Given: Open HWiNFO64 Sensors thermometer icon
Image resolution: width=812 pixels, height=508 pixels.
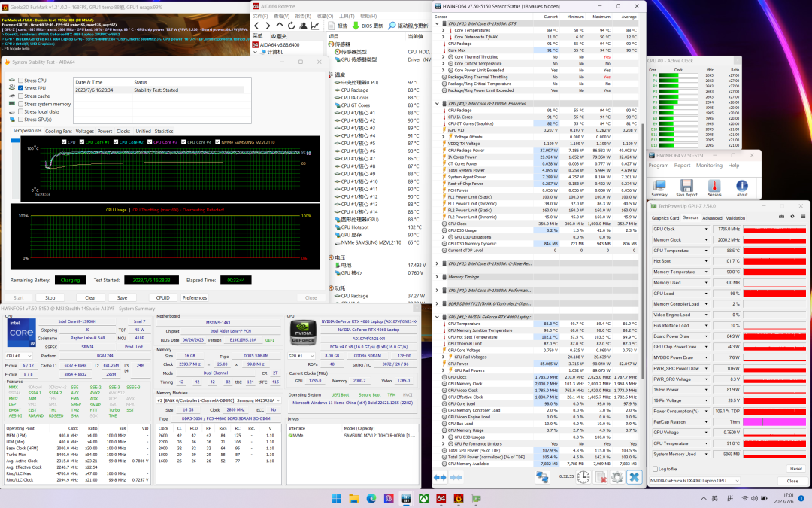Looking at the screenshot, I should (x=714, y=184).
